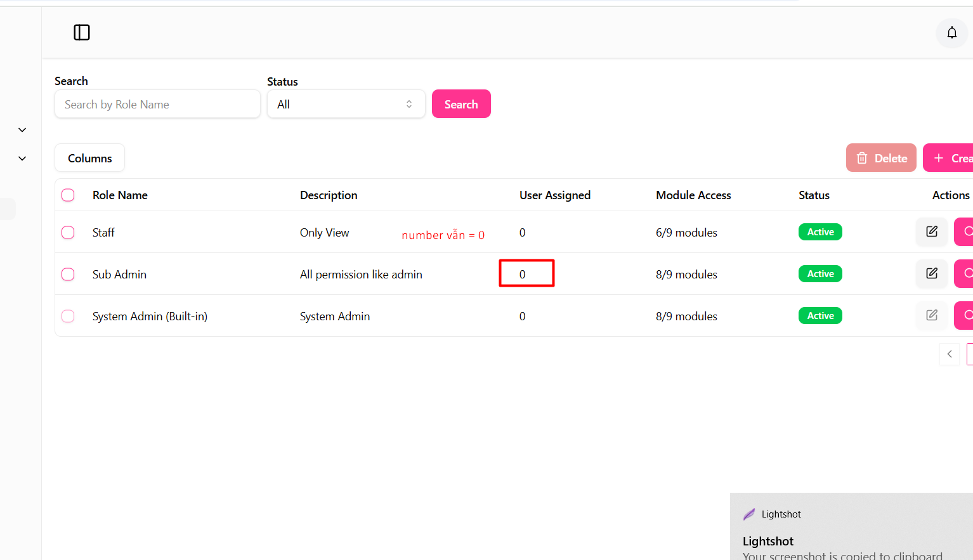Toggle the sidebar panel icon

coord(82,32)
